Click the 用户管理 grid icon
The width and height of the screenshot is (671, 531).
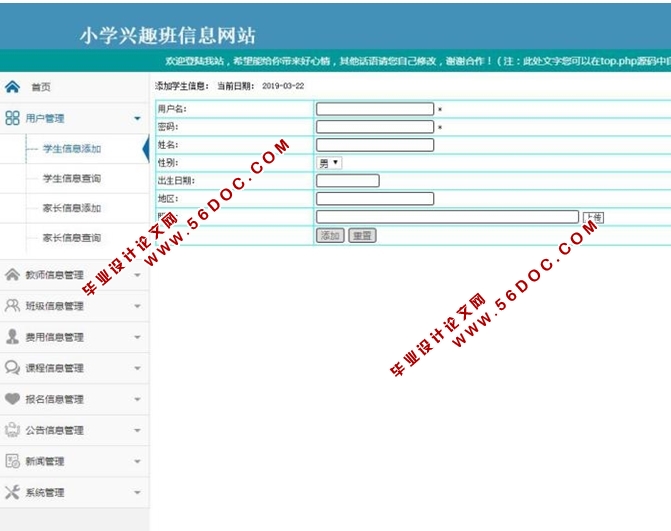click(12, 118)
